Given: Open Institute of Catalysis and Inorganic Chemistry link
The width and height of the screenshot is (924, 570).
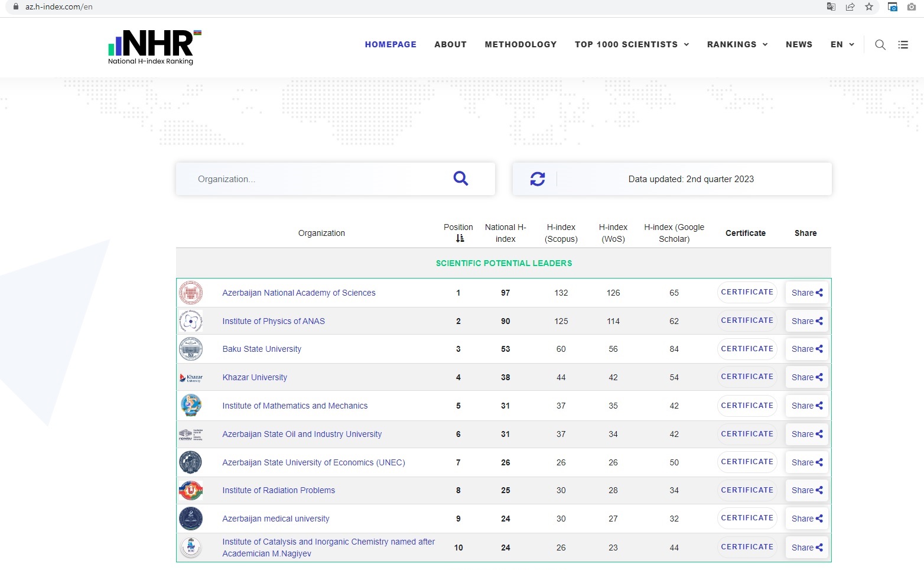Looking at the screenshot, I should click(x=328, y=548).
